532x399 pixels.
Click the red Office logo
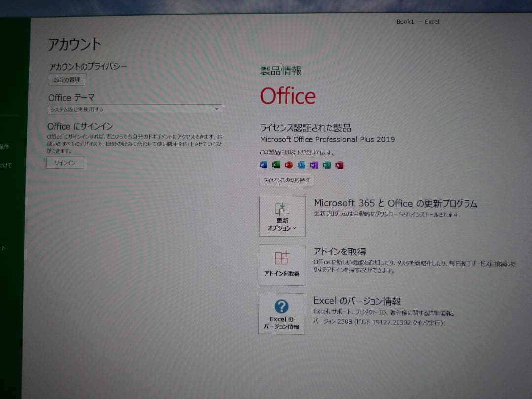[x=288, y=96]
